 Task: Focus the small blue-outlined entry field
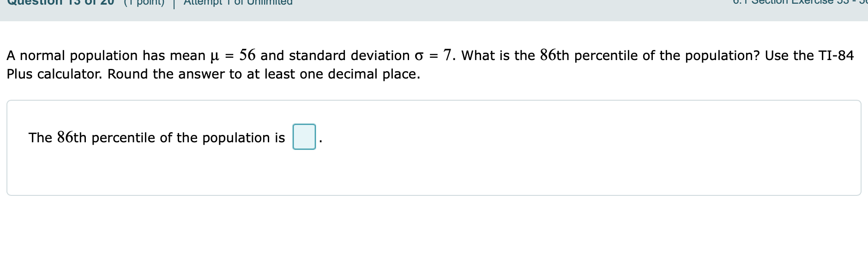[x=303, y=137]
